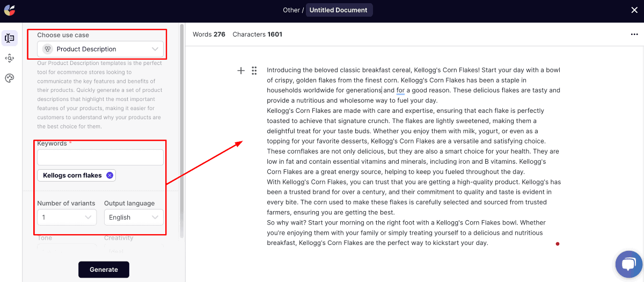The width and height of the screenshot is (644, 282).
Task: Close the document editor with the X
Action: (x=634, y=10)
